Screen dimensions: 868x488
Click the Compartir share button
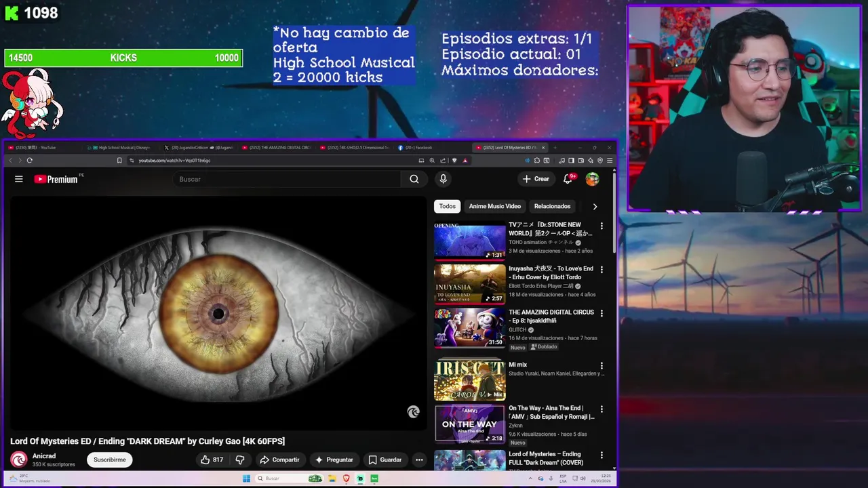[279, 460]
